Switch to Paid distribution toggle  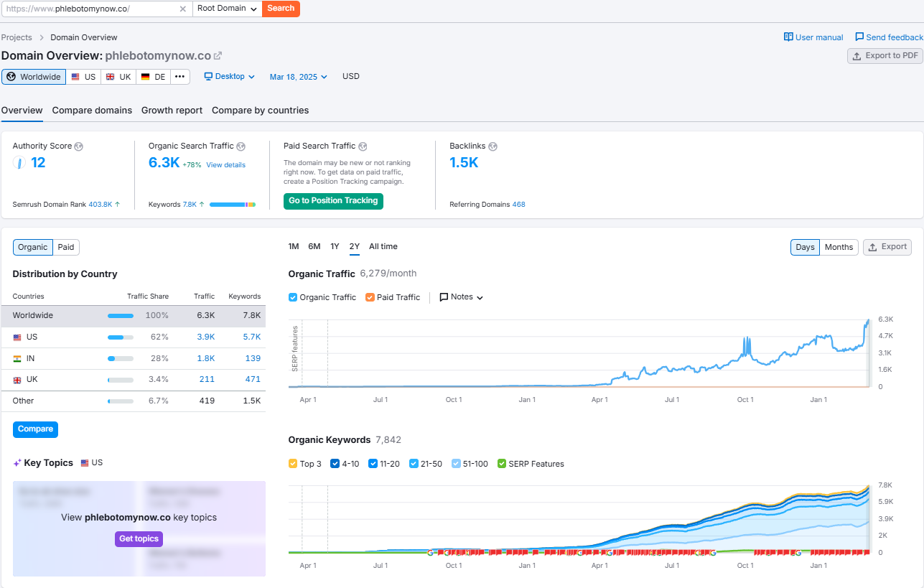coord(66,247)
